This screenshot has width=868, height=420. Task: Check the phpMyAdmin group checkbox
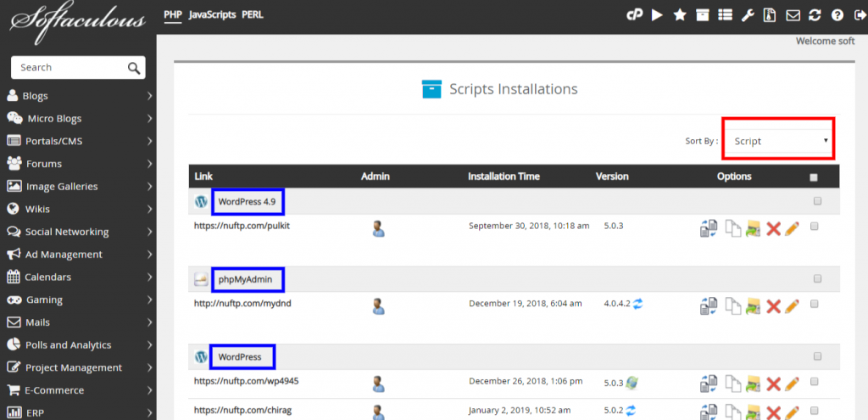(818, 278)
